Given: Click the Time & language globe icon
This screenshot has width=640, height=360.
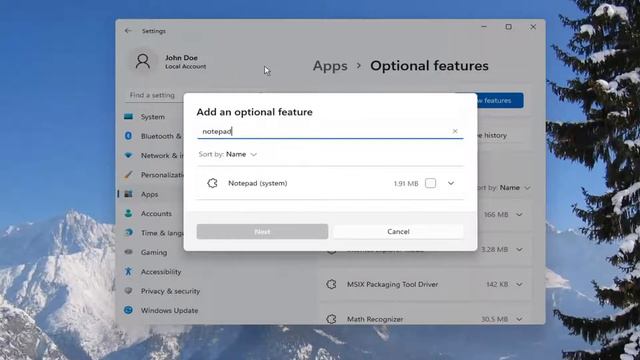Looking at the screenshot, I should tap(129, 233).
